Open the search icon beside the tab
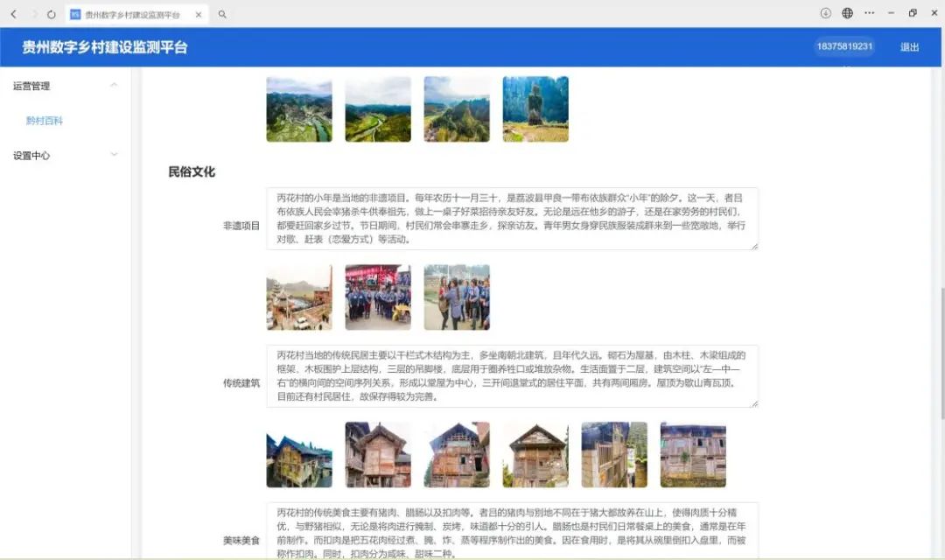Image resolution: width=945 pixels, height=560 pixels. 222,14
